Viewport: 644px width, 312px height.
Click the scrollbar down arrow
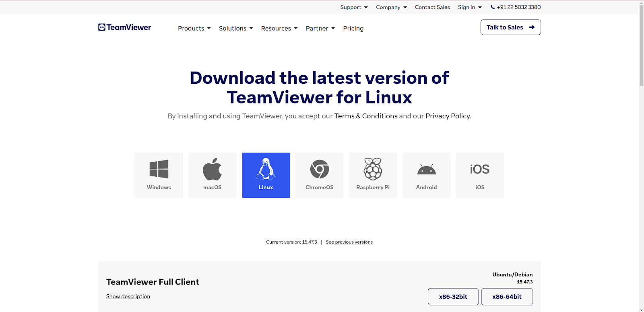point(642,310)
